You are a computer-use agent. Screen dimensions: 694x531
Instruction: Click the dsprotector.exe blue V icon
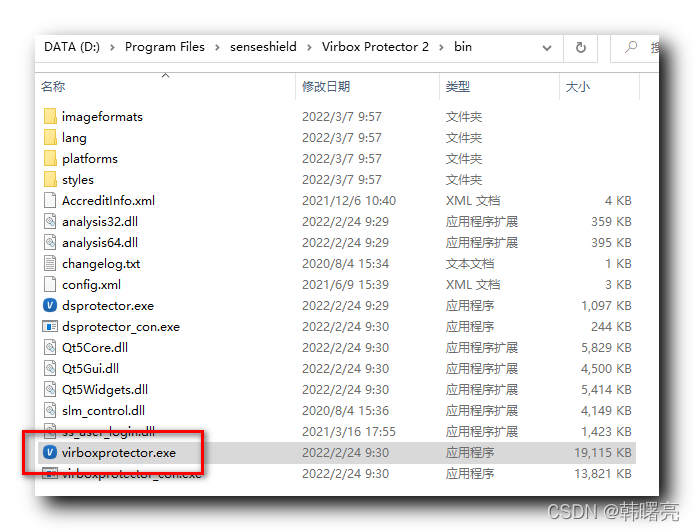[50, 305]
